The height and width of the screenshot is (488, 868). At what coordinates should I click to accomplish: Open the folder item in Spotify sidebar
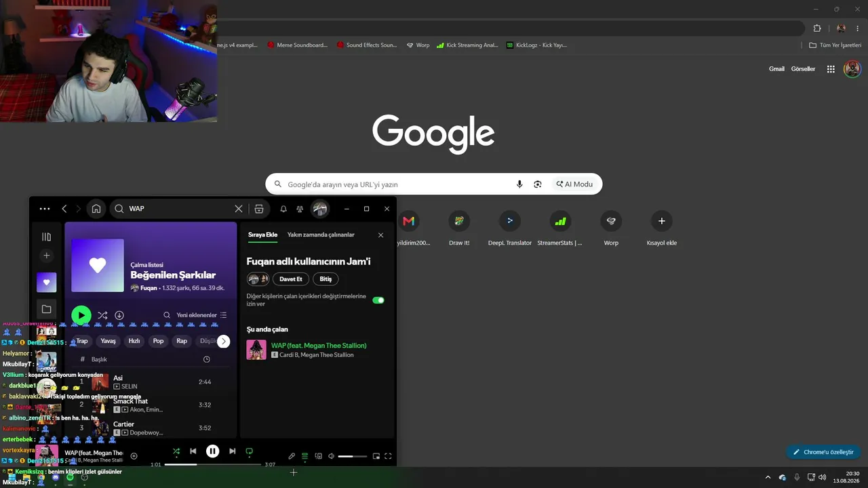click(x=46, y=309)
